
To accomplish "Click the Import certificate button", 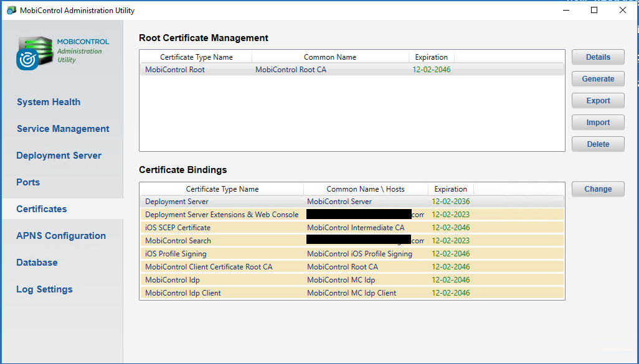I will (x=598, y=123).
